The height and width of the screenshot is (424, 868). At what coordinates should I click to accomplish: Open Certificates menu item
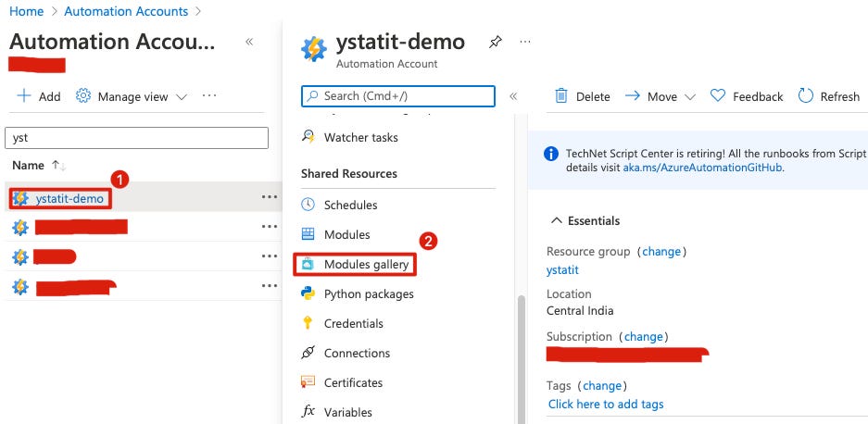tap(353, 382)
